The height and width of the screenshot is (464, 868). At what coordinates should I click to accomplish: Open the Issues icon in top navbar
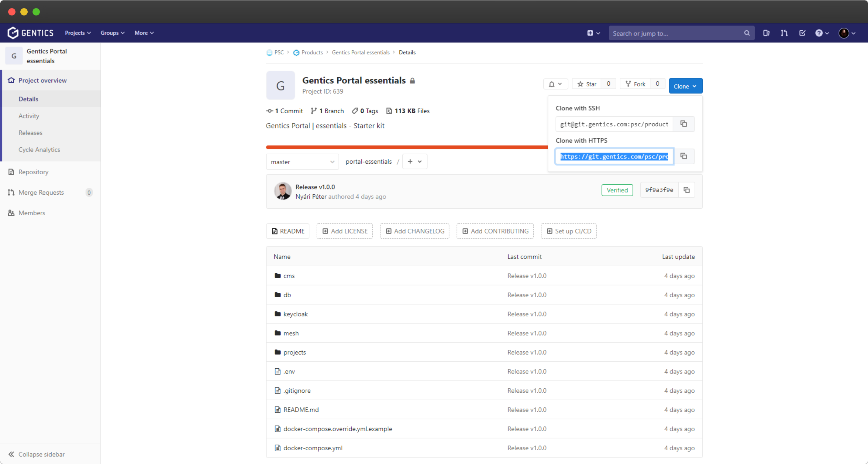click(766, 33)
